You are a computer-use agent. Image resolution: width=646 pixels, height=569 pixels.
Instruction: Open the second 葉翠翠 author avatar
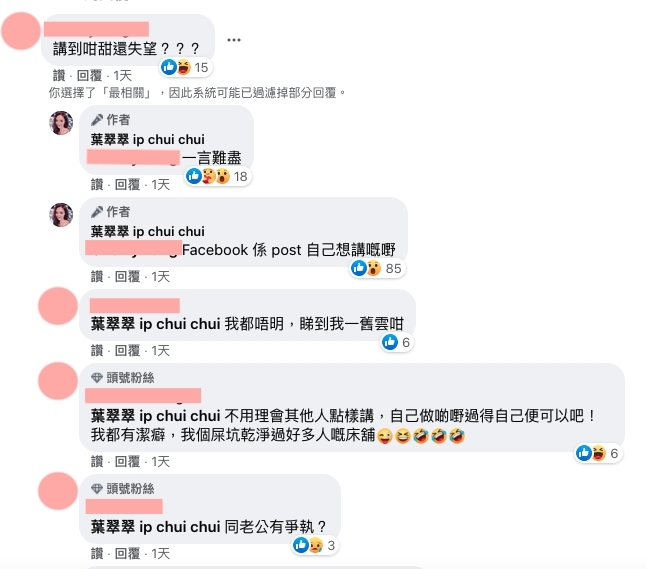tap(61, 215)
